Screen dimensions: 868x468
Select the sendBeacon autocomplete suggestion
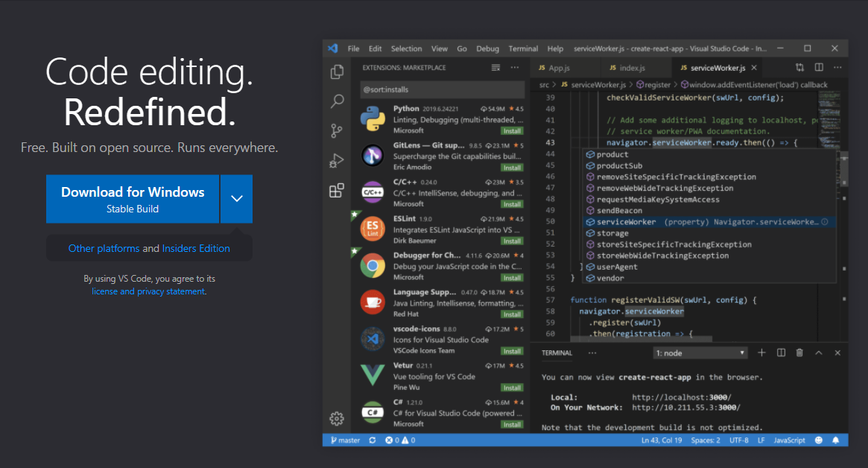(710, 210)
